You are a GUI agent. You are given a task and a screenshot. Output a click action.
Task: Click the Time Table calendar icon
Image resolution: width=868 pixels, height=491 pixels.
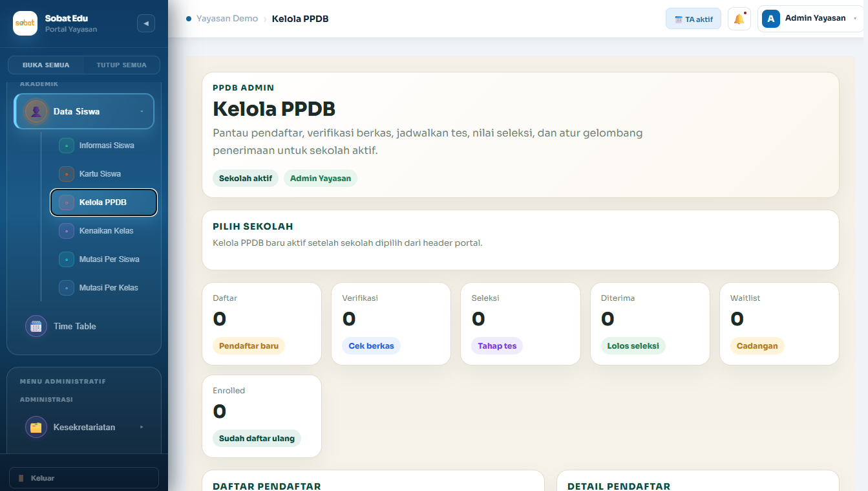36,326
